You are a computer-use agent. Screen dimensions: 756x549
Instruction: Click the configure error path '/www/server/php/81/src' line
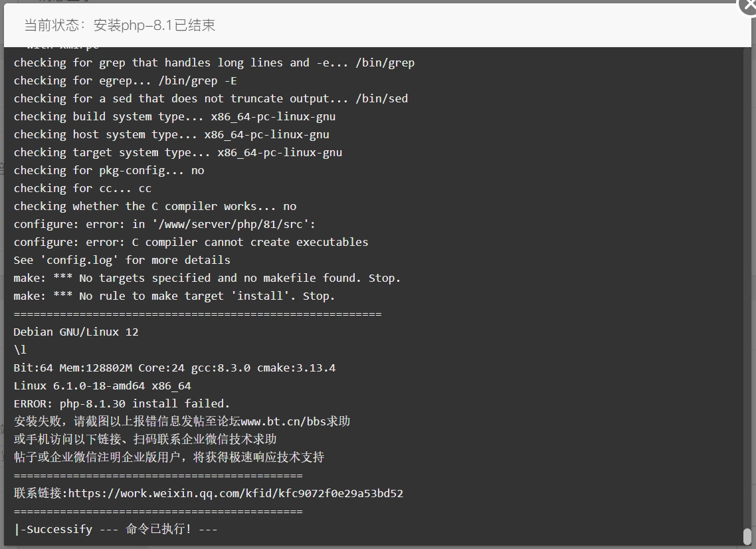(x=164, y=225)
